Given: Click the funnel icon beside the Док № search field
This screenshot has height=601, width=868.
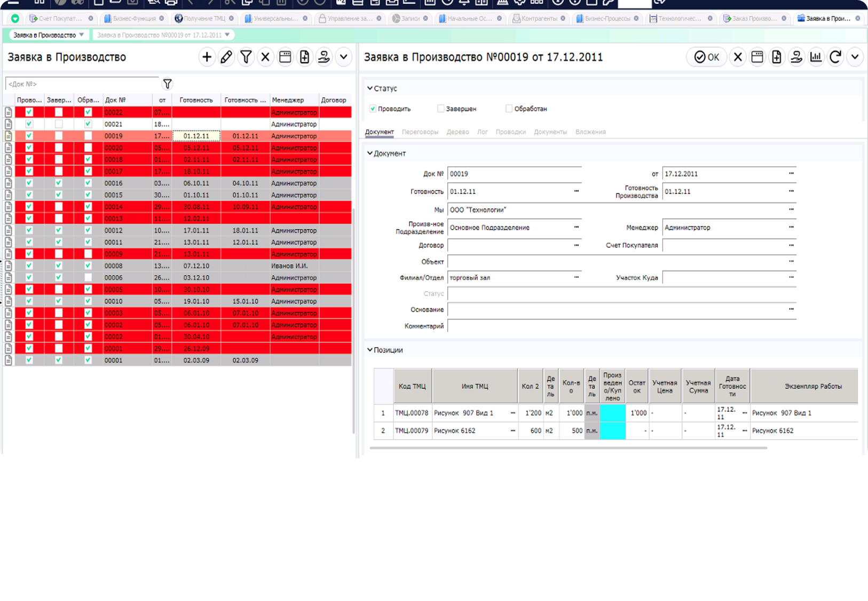Looking at the screenshot, I should coord(167,84).
